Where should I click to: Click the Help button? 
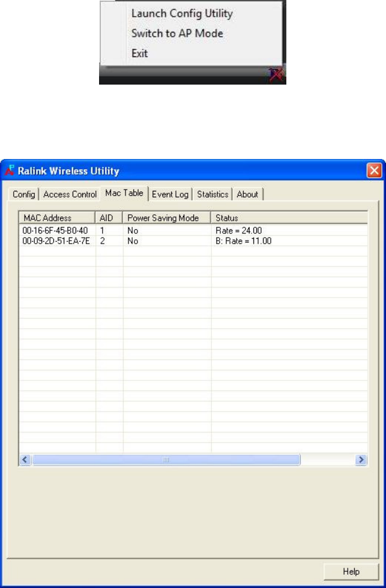point(351,571)
